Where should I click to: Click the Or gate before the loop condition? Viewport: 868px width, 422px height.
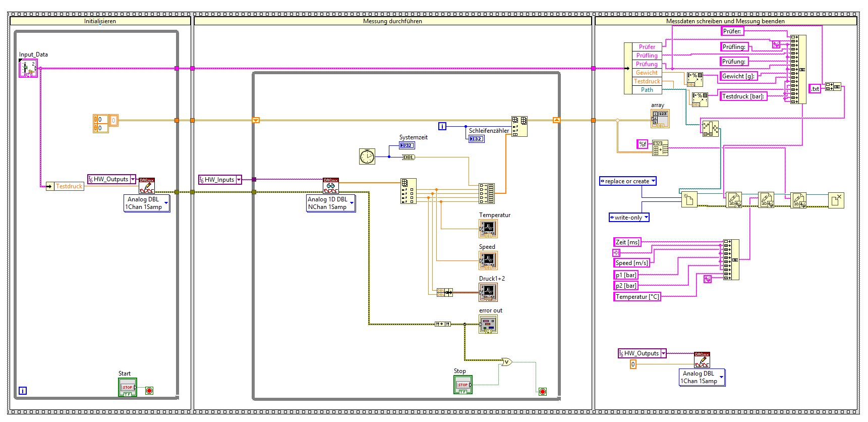[506, 362]
